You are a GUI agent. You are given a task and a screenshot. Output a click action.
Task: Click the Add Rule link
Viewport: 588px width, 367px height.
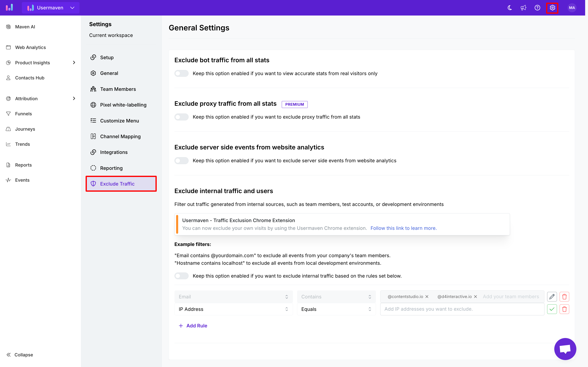(193, 326)
